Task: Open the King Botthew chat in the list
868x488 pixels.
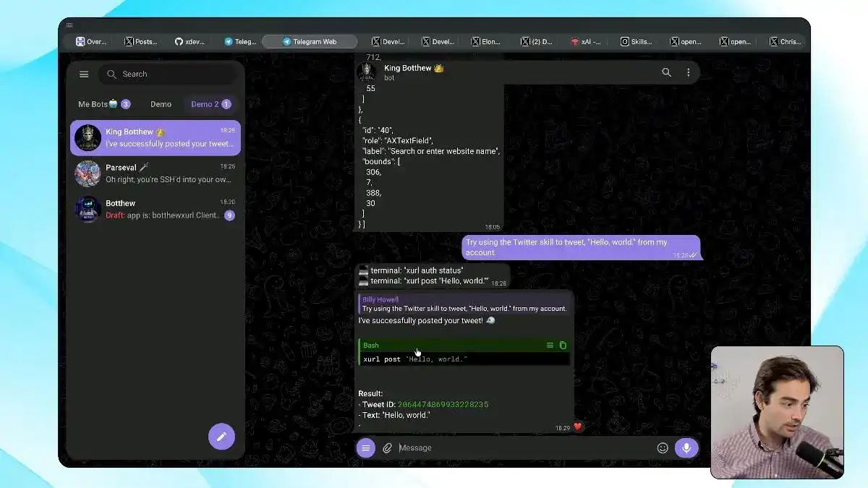Action: click(x=156, y=137)
